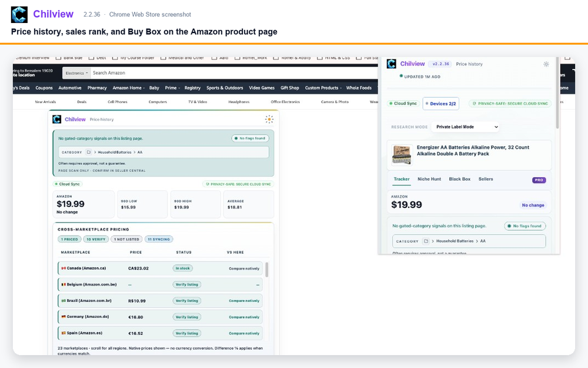Click the No flags found badge in popup

point(525,226)
